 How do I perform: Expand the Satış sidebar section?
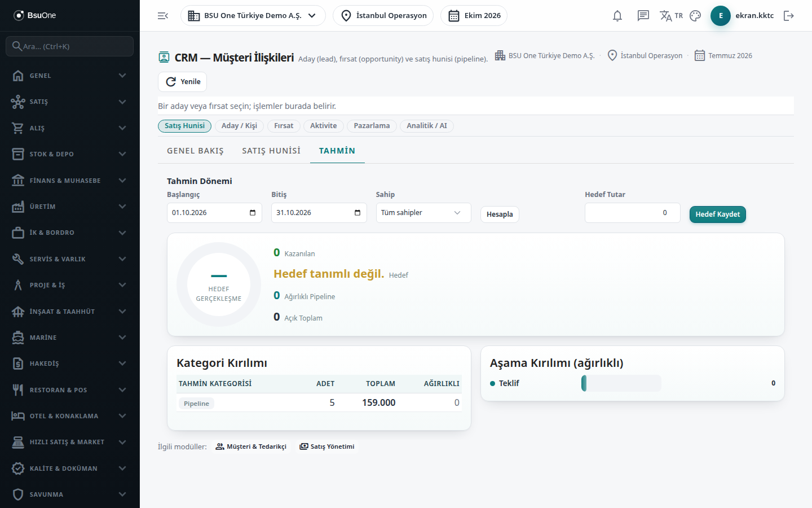click(70, 102)
